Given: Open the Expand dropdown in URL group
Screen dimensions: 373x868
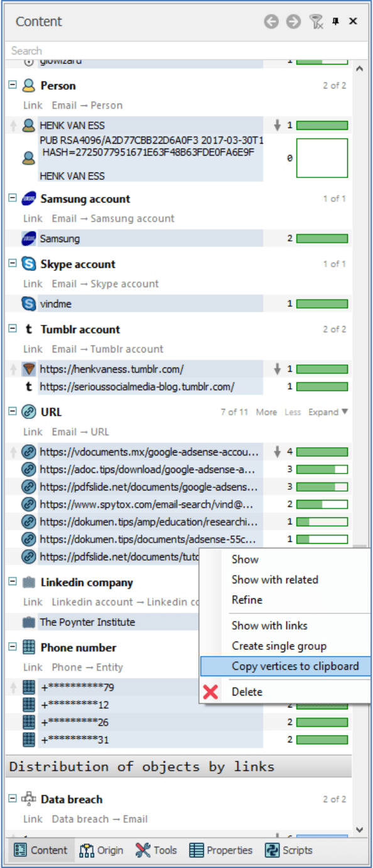Looking at the screenshot, I should coord(328,412).
